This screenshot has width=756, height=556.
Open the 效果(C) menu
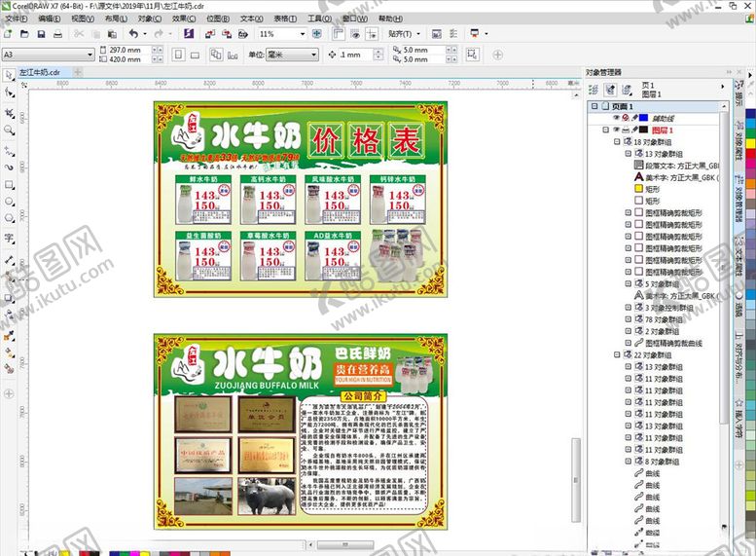click(x=184, y=19)
